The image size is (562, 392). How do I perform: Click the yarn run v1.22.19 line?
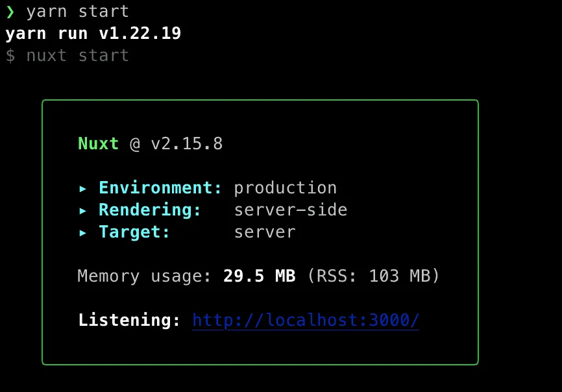[x=93, y=34]
